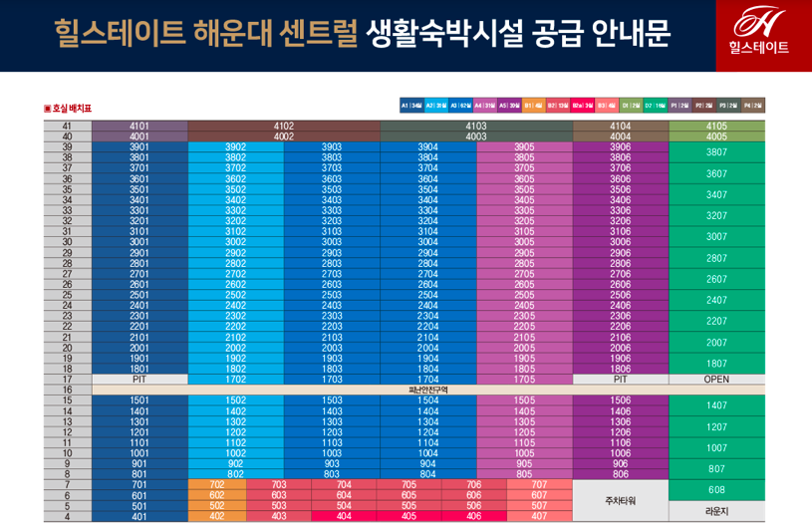Select unit 401 cell
Viewport: 812px width, 529px height.
coord(139,516)
